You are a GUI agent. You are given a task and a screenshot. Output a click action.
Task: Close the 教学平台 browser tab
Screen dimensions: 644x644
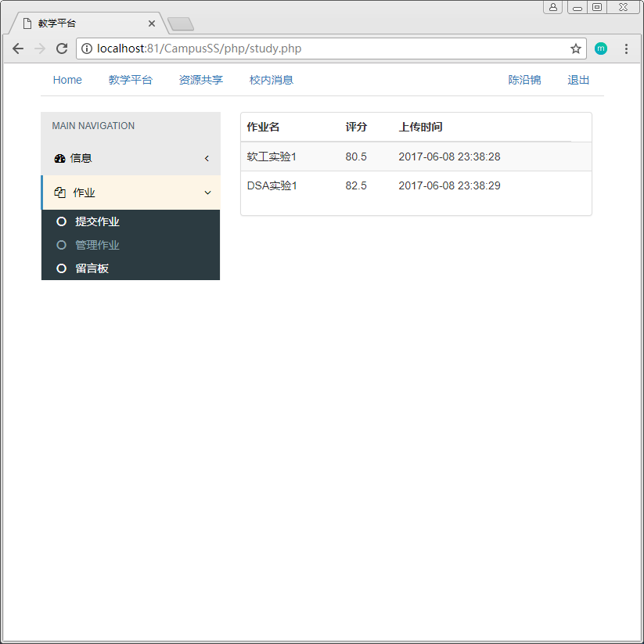tap(152, 23)
